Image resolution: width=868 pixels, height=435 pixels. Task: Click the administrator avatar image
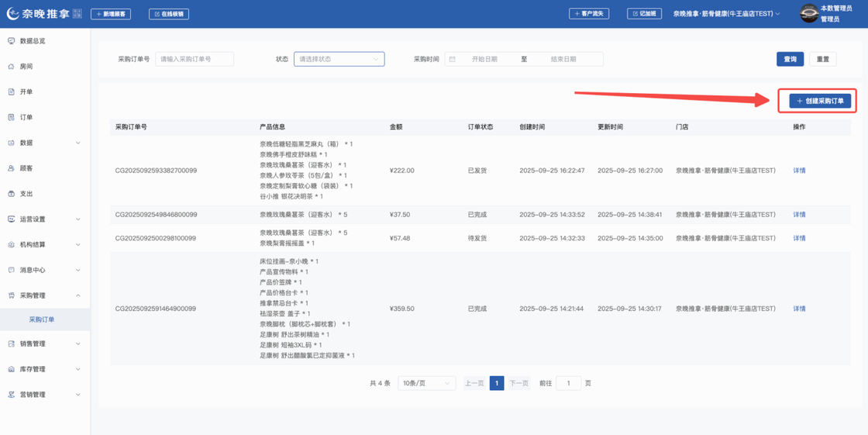(x=809, y=14)
